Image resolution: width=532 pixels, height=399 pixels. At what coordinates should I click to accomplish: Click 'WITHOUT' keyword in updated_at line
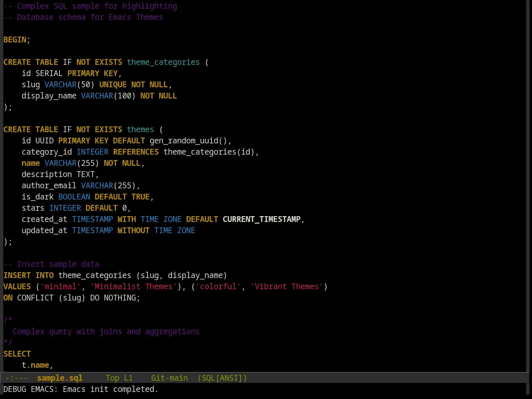point(133,231)
